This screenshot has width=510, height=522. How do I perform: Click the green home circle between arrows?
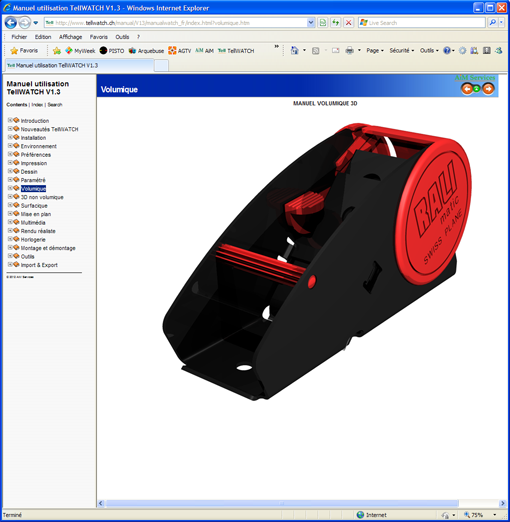(477, 89)
